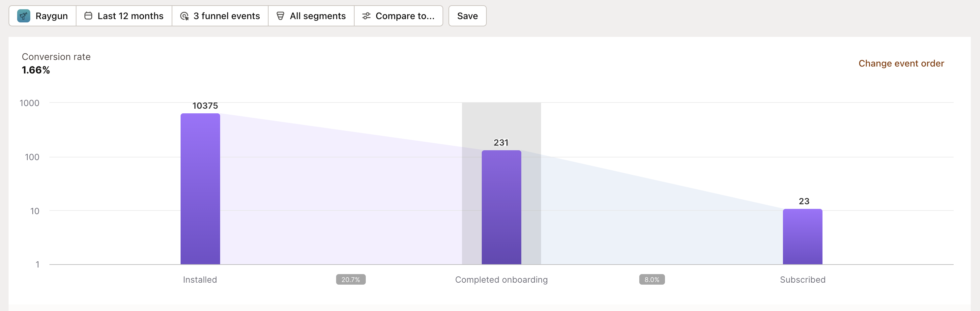Click the calendar icon for date range
Viewport: 980px width, 311px height.
pos(88,16)
